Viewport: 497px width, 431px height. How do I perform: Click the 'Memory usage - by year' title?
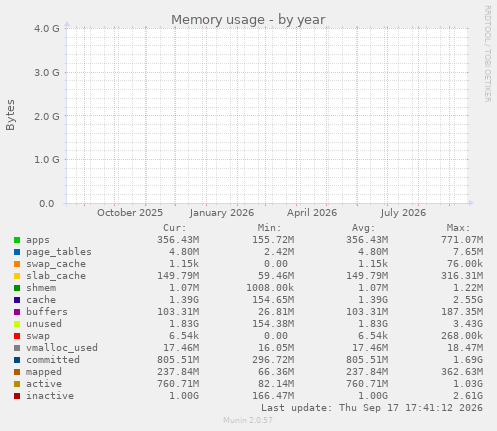coord(248,20)
